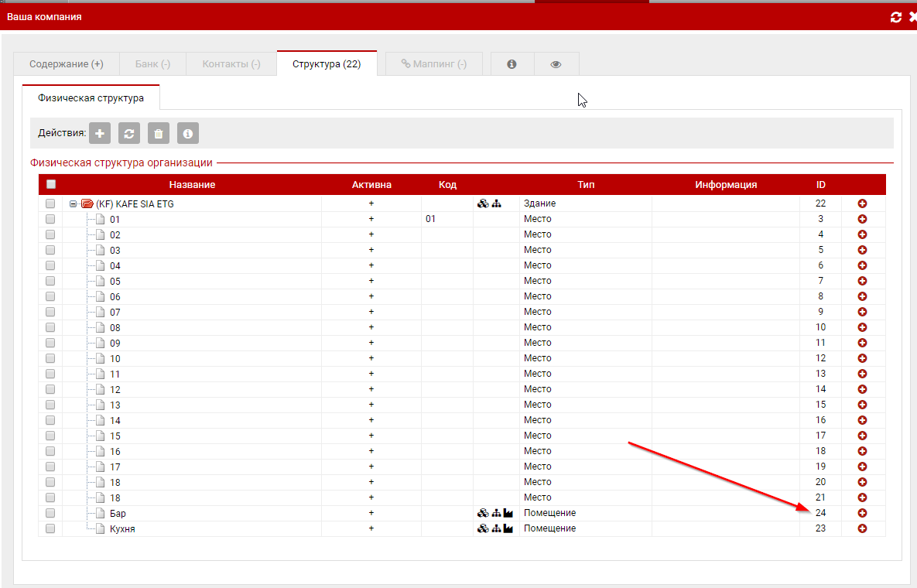Collapse the (KF) KAFE SIA ETG tree node
The width and height of the screenshot is (917, 588).
click(x=73, y=203)
